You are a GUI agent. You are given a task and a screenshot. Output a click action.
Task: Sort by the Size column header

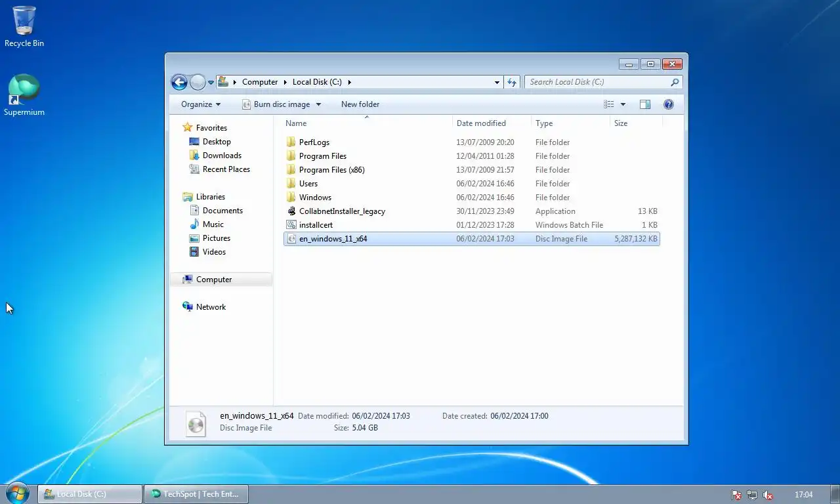point(636,123)
